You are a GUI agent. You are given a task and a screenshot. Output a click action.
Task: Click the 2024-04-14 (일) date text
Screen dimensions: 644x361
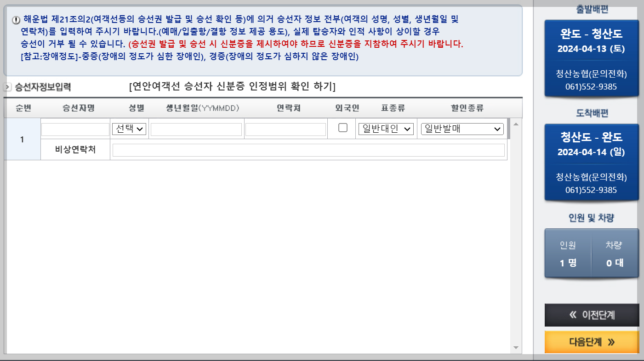click(591, 152)
